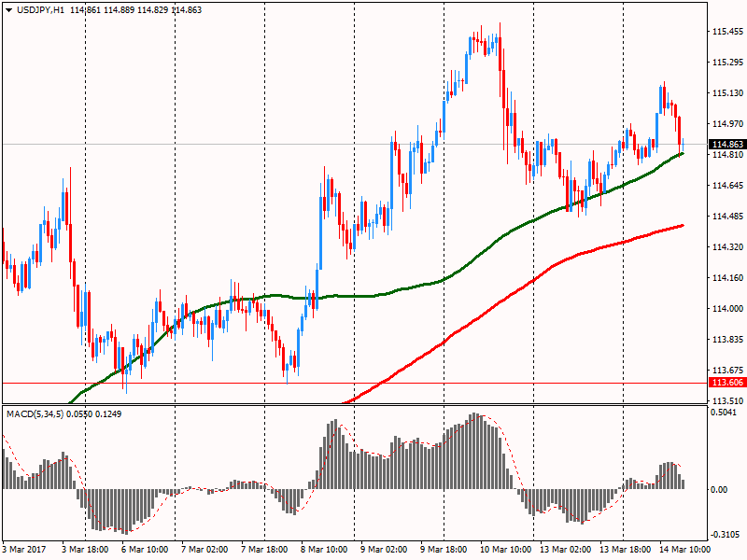Click the 114.160 price axis label
The image size is (747, 560).
click(727, 277)
